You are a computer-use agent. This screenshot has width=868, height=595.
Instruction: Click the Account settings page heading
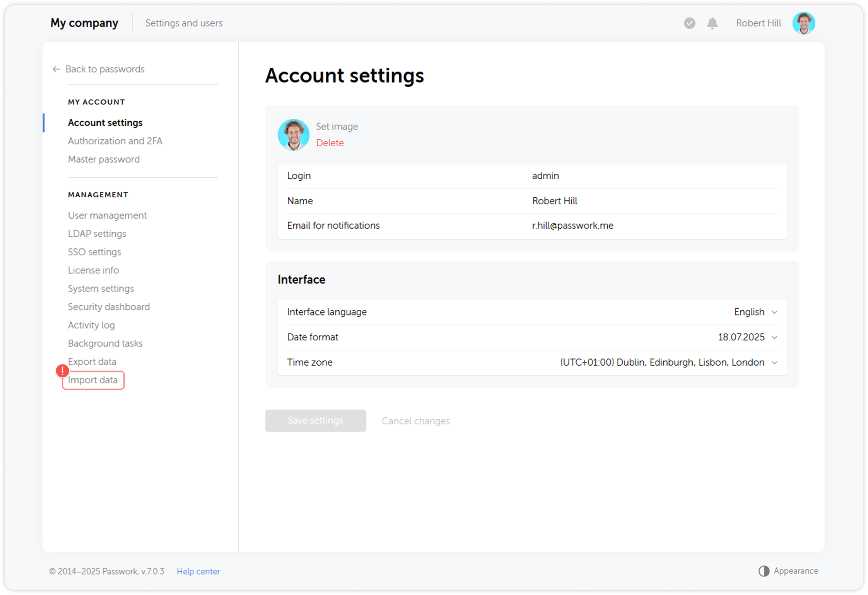coord(345,76)
